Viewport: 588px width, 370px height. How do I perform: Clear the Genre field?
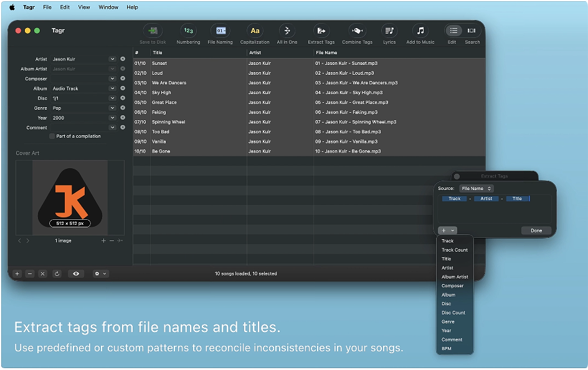[123, 108]
